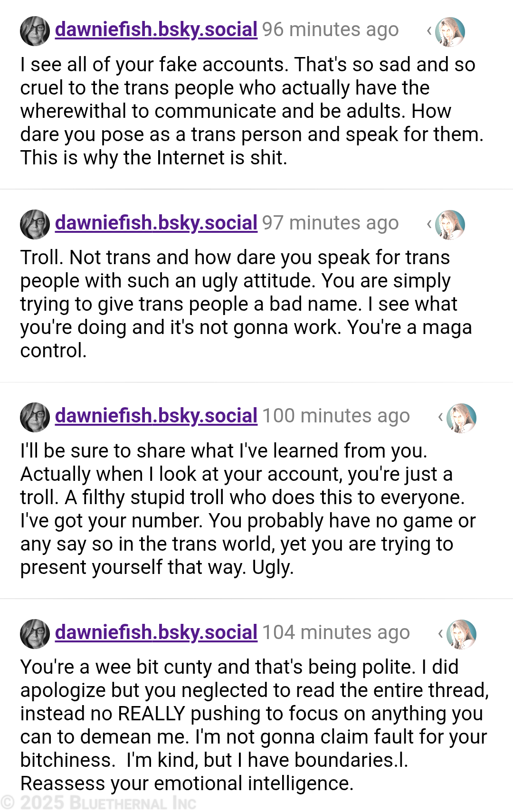The width and height of the screenshot is (513, 812).
Task: Expand reply chevron on the 100 minutes ago post
Action: coord(441,417)
